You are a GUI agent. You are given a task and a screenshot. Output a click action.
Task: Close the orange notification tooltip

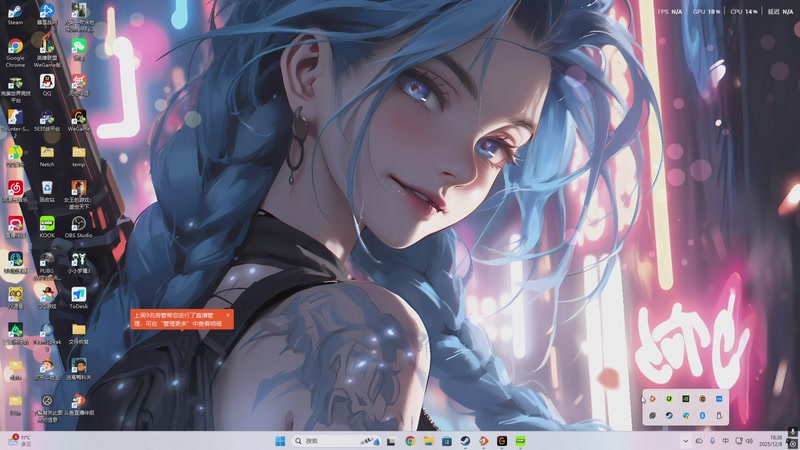pyautogui.click(x=228, y=315)
